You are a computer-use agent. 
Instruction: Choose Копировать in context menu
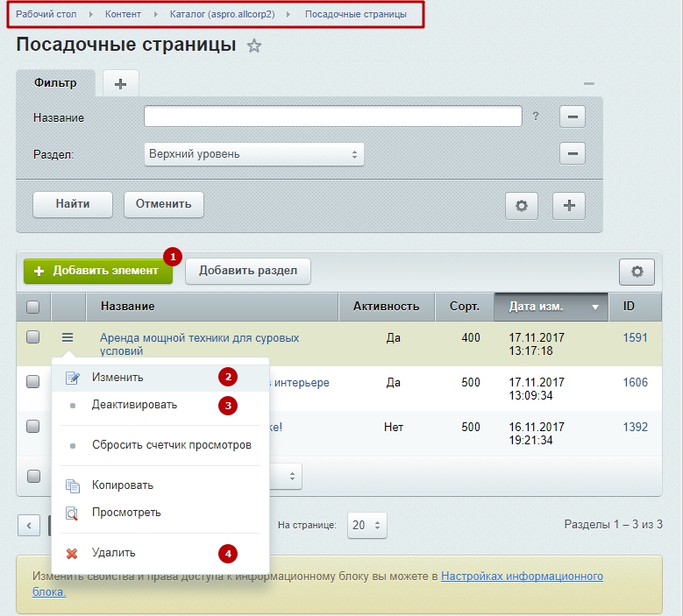click(160, 485)
